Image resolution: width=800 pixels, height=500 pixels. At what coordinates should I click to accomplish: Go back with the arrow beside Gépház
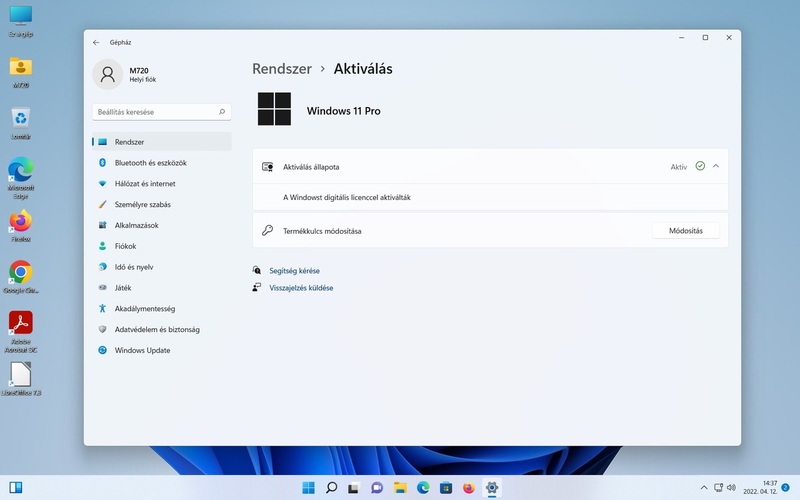pyautogui.click(x=96, y=42)
